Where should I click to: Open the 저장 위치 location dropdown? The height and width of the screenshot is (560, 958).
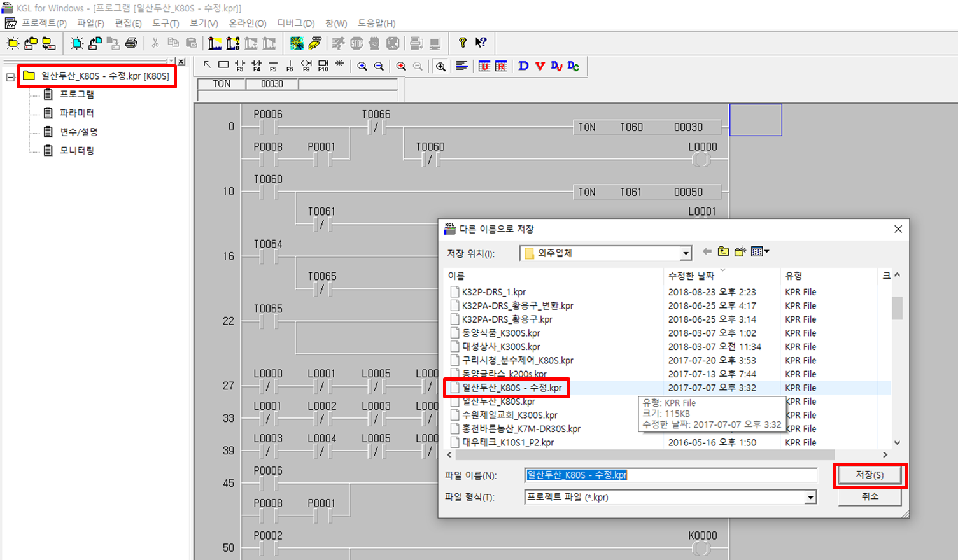point(686,253)
